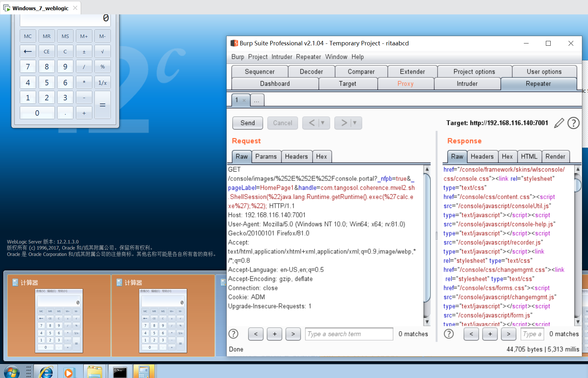
Task: Expand the previous-history dropdown arrow
Action: click(x=323, y=123)
